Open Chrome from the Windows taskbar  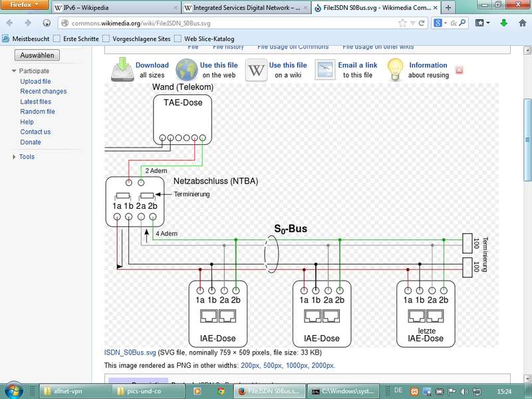pyautogui.click(x=220, y=391)
